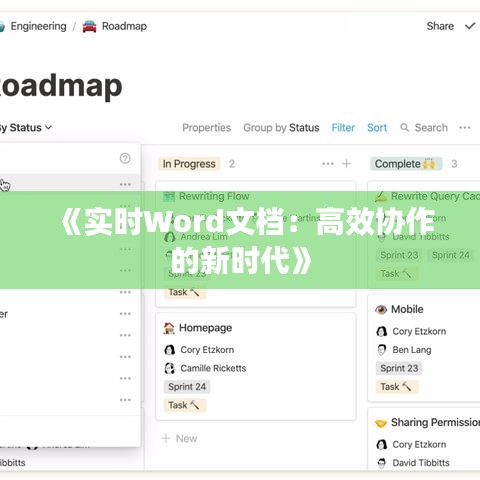
Task: Click Sprint 23 tag in Mobile card
Action: tap(399, 368)
